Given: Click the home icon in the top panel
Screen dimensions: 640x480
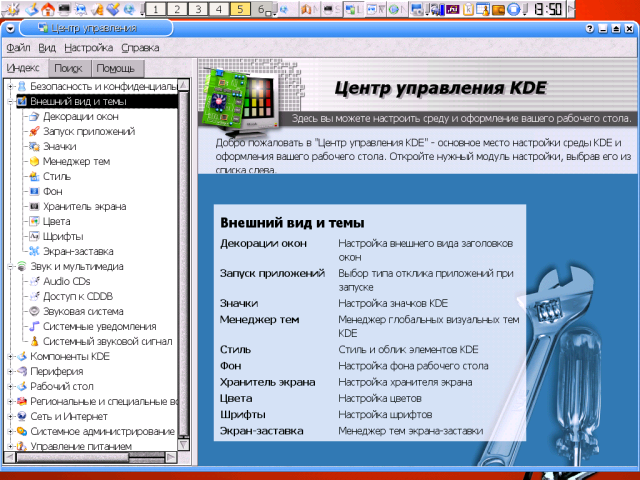Looking at the screenshot, I should pos(49,9).
